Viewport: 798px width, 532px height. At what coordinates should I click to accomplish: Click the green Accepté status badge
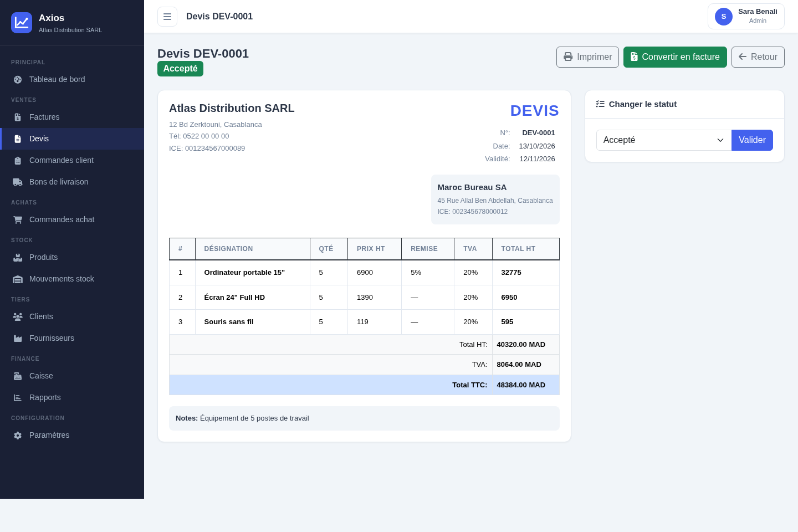[181, 69]
